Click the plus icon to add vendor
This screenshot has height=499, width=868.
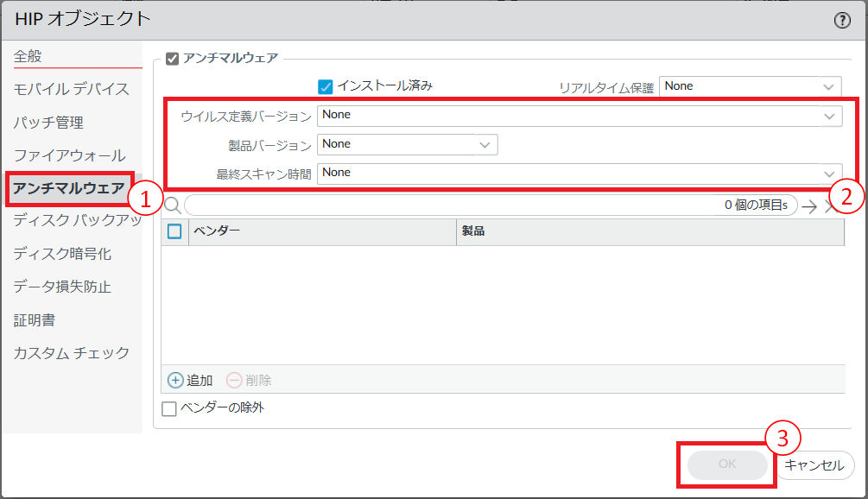click(x=175, y=380)
